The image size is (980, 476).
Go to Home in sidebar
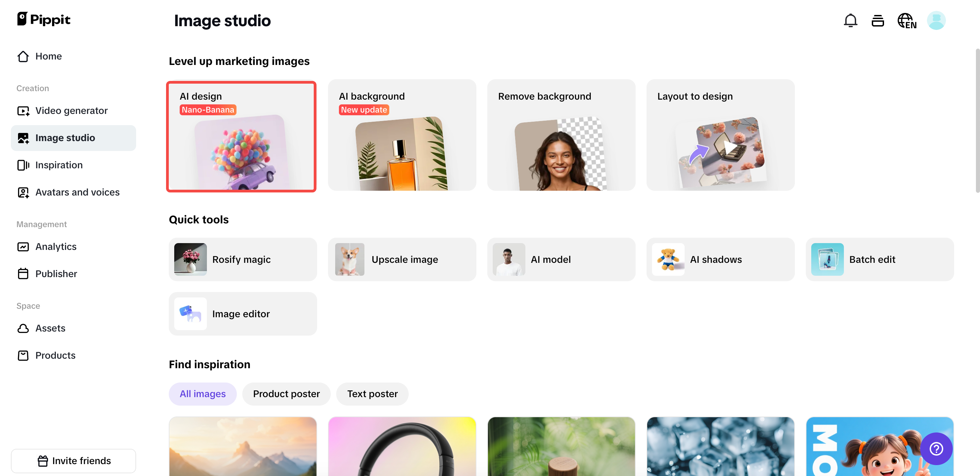48,56
